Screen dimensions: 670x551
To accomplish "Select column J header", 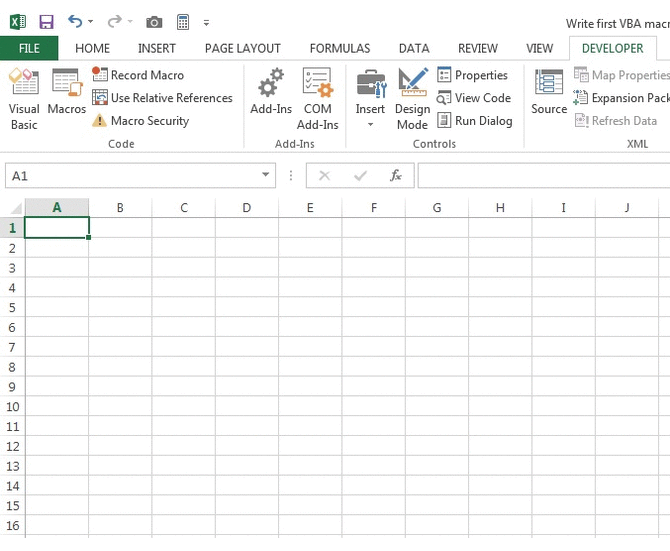I will tap(627, 208).
